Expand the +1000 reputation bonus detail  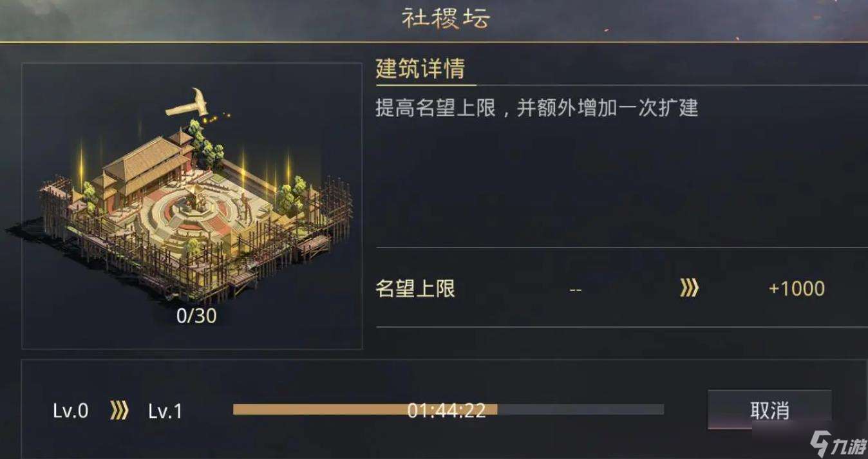[797, 289]
